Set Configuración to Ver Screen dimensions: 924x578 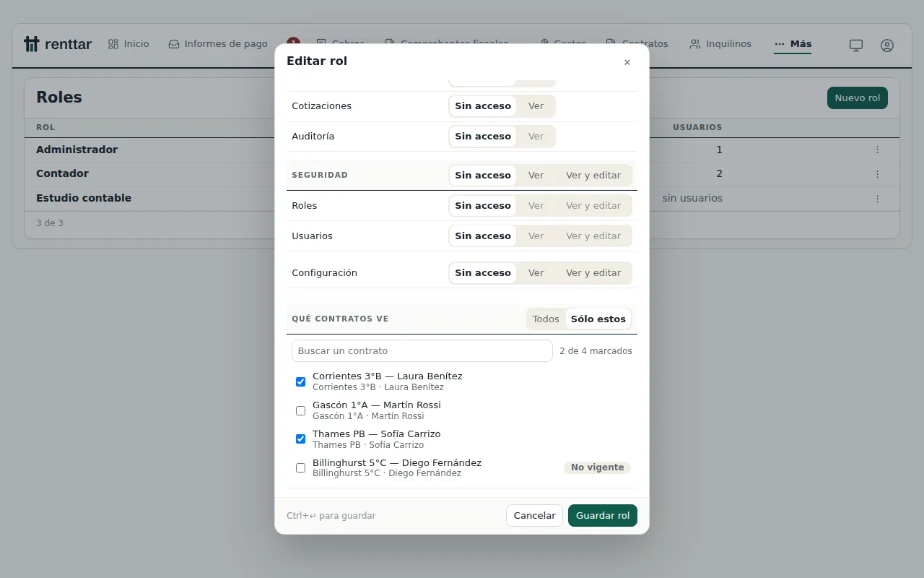pos(536,273)
